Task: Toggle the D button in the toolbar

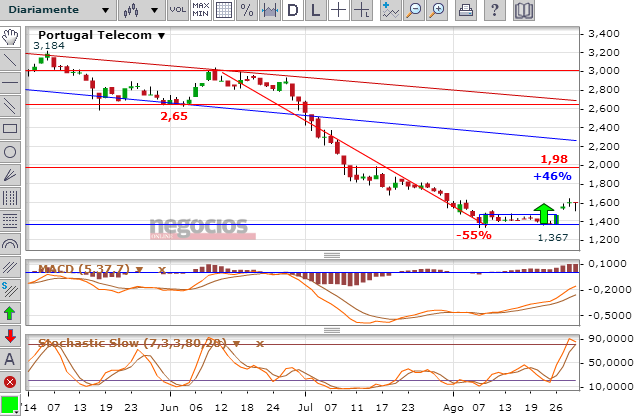Action: (293, 10)
